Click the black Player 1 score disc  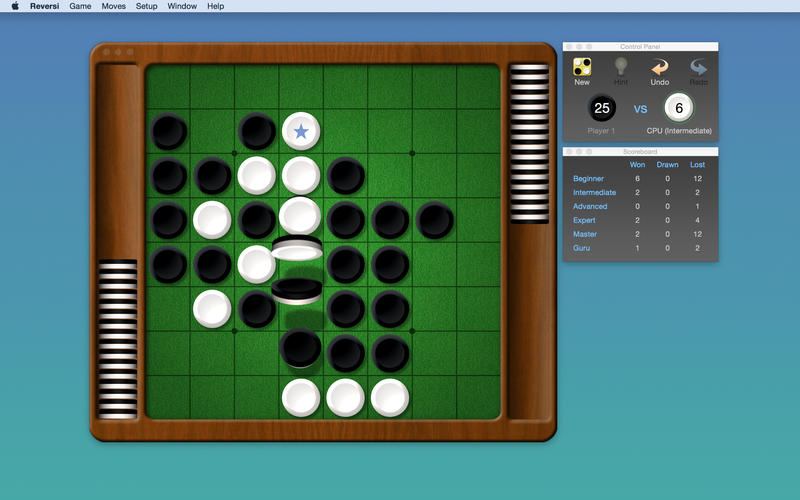(x=602, y=108)
